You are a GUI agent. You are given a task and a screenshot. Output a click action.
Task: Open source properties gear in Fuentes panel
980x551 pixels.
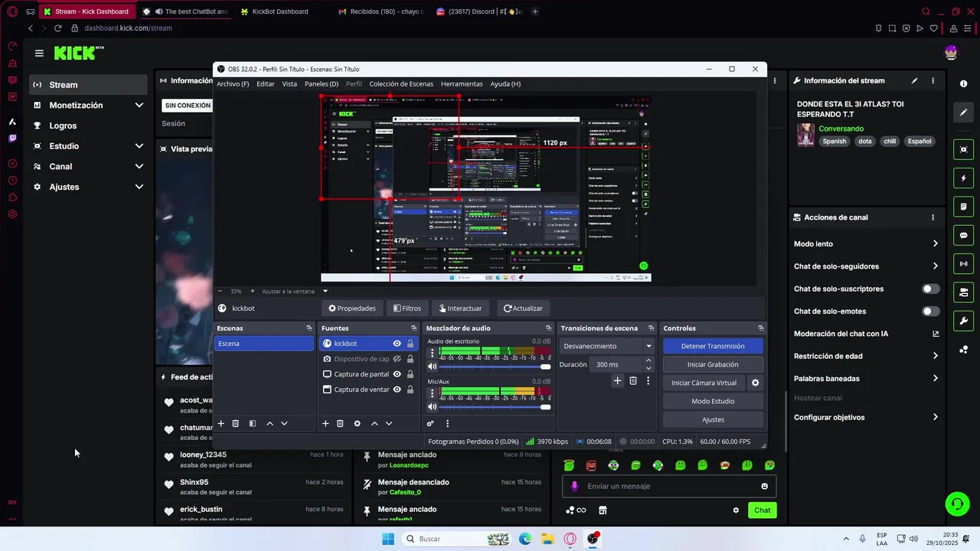coord(357,423)
